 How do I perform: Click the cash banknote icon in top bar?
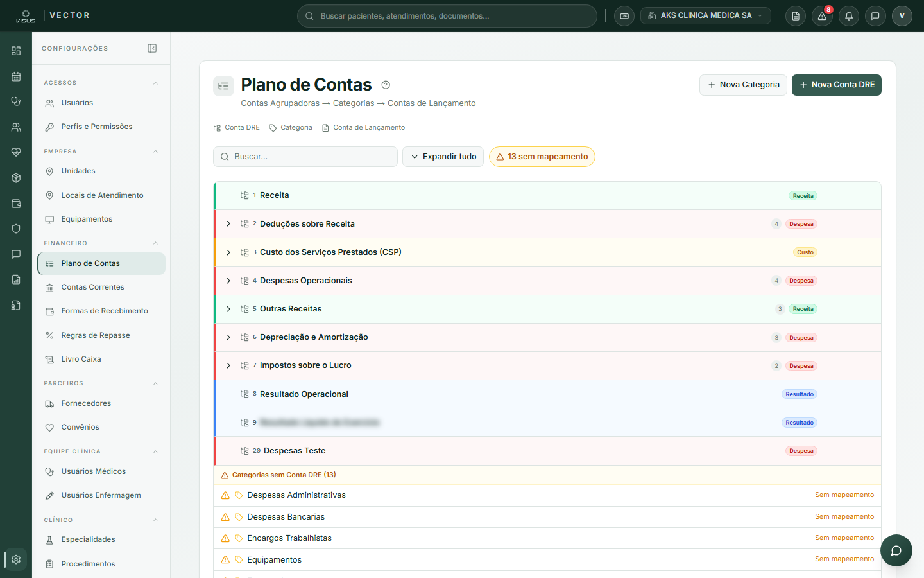point(624,16)
